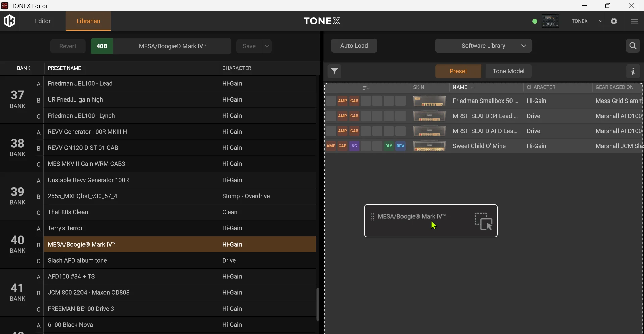
Task: Switch to the Editor tab
Action: [43, 21]
